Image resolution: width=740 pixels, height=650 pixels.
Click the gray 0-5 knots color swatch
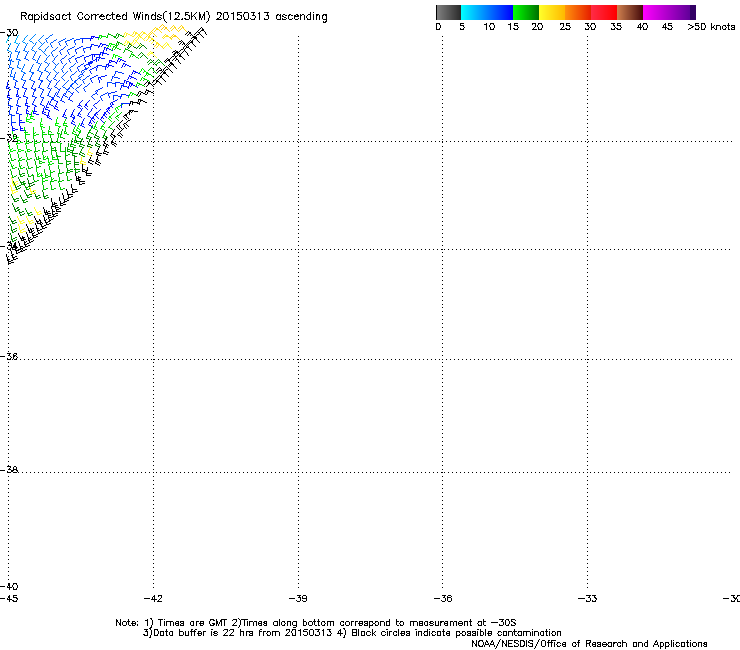[x=448, y=12]
